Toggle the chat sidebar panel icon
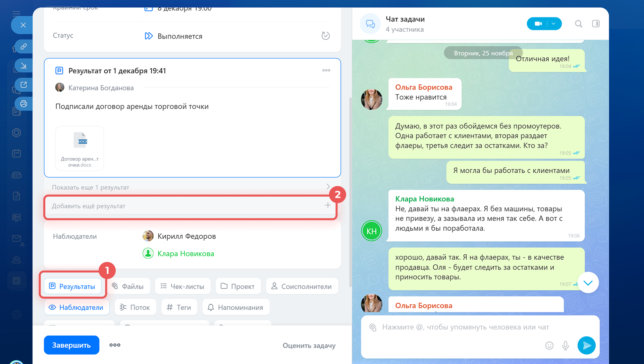 pyautogui.click(x=596, y=24)
